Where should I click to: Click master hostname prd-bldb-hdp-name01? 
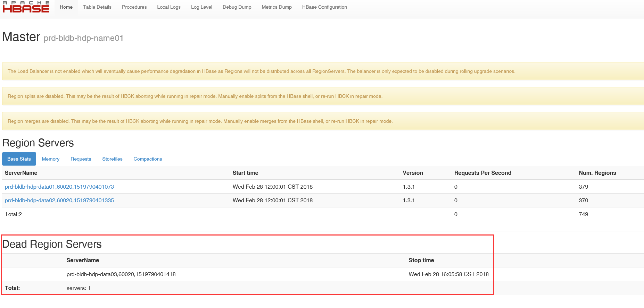pos(83,38)
